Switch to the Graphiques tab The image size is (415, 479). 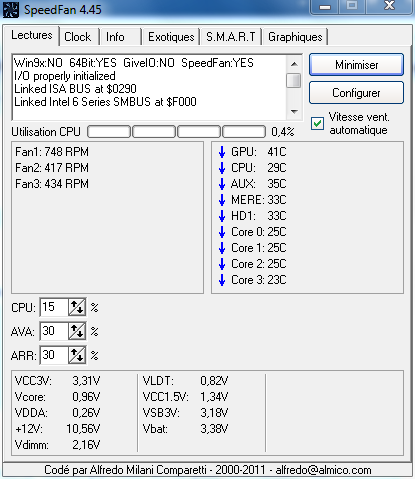[x=295, y=37]
